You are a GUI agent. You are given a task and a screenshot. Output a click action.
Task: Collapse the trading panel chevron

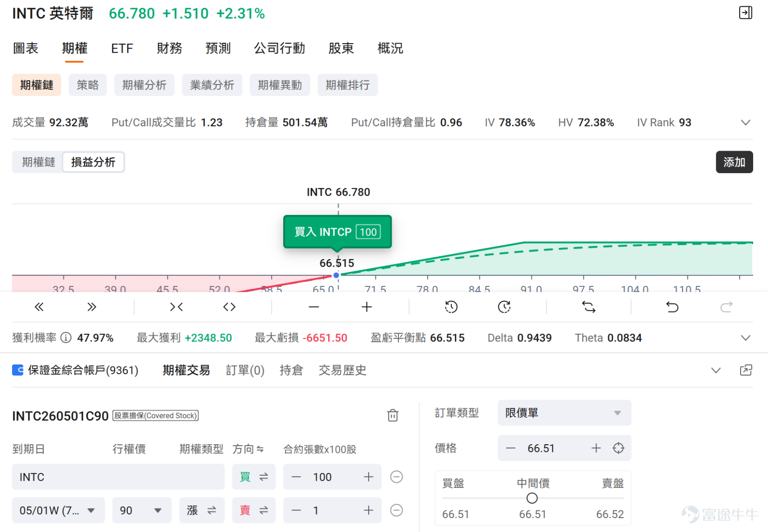(716, 370)
